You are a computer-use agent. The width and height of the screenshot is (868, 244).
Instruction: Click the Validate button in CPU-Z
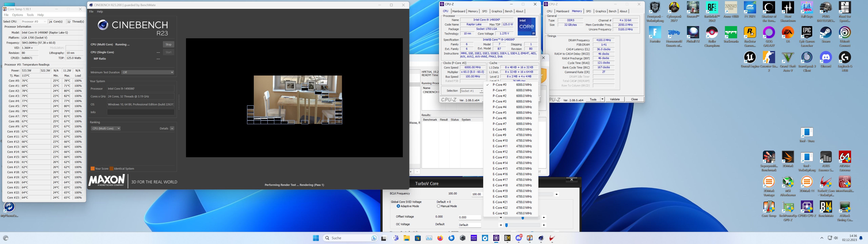pyautogui.click(x=615, y=99)
